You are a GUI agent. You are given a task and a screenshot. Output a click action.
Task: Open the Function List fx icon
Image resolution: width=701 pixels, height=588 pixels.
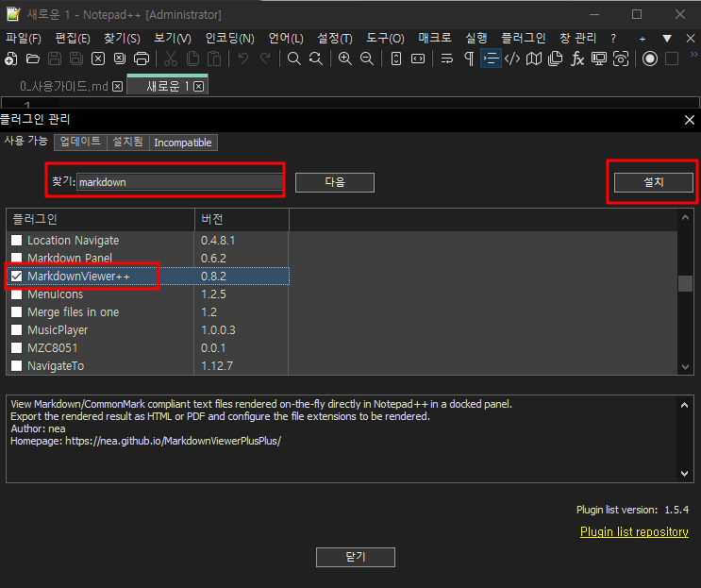click(x=577, y=59)
